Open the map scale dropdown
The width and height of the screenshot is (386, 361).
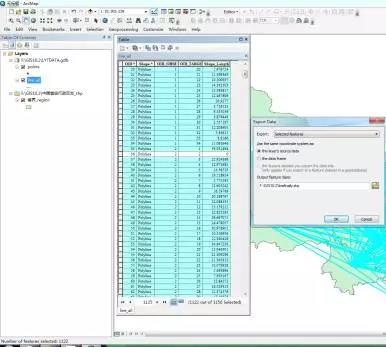[x=146, y=12]
